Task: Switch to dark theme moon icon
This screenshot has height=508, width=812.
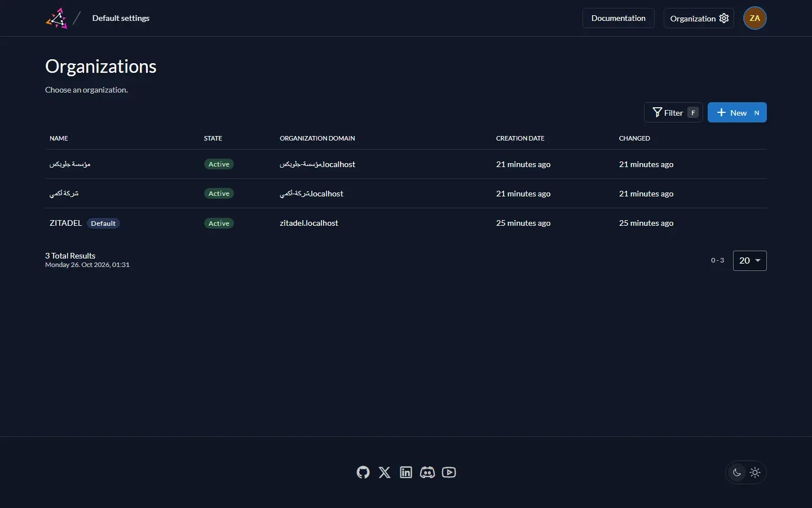Action: (737, 473)
